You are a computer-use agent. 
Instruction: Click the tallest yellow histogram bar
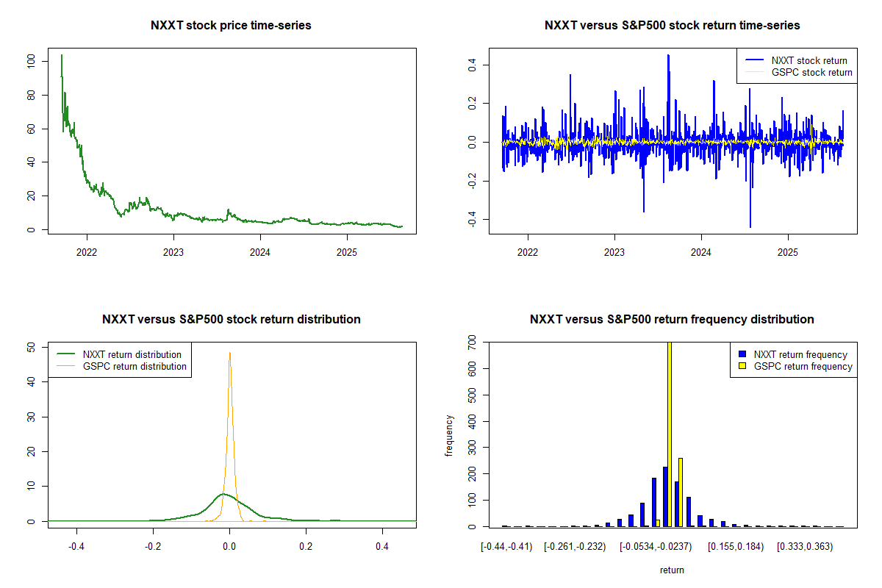click(x=669, y=434)
